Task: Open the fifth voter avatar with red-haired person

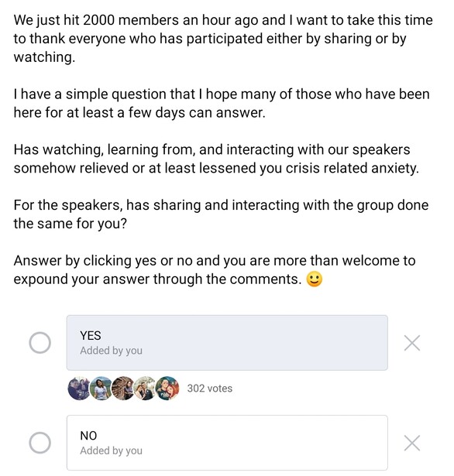Action: pyautogui.click(x=167, y=389)
